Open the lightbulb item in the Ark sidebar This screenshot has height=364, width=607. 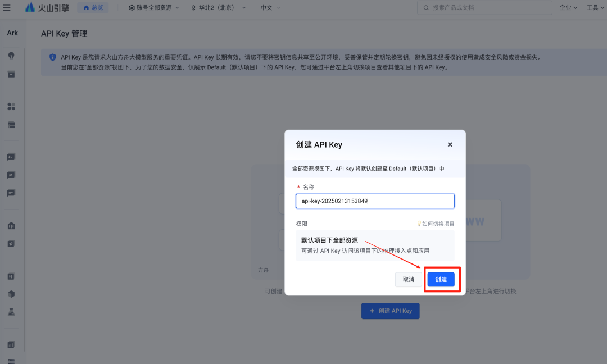tap(11, 56)
